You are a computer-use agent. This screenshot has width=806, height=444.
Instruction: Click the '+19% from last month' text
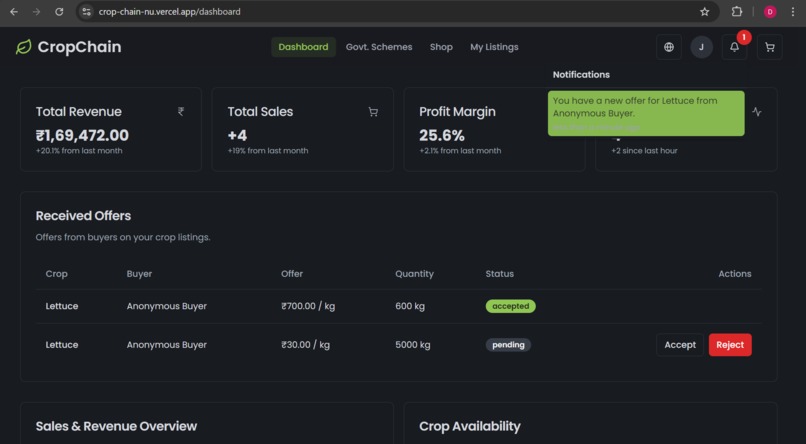coord(268,151)
